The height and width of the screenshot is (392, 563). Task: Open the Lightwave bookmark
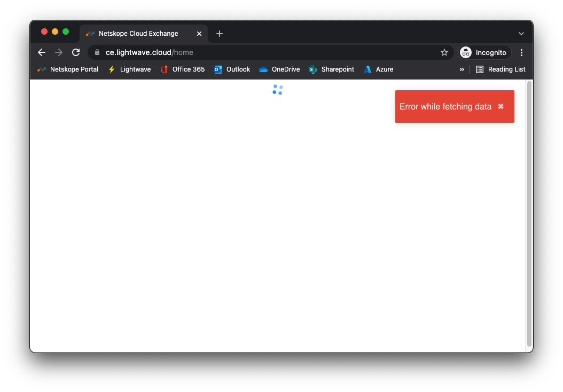[x=129, y=69]
